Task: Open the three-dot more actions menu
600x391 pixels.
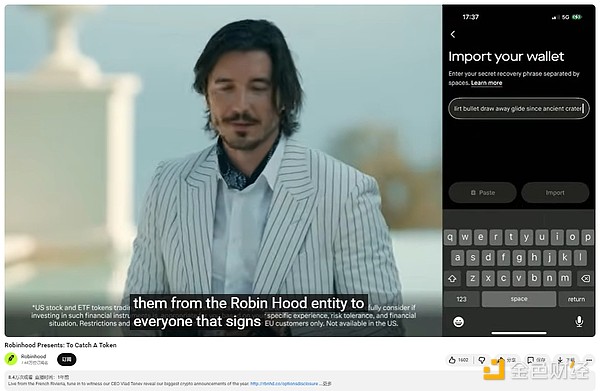Action: [x=589, y=360]
